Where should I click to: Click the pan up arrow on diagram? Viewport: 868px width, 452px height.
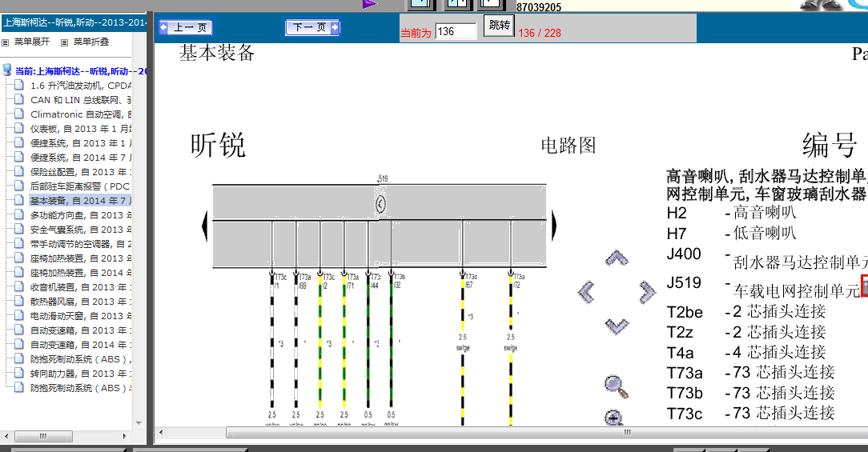616,258
